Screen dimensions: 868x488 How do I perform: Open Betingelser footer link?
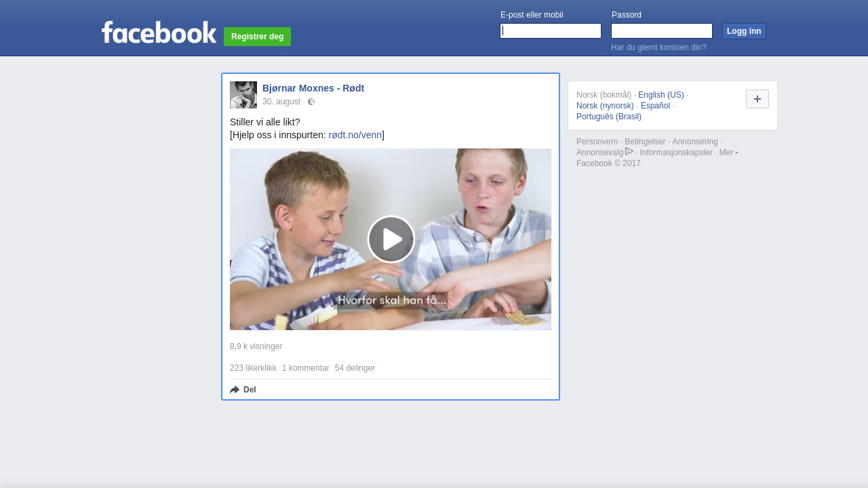pyautogui.click(x=645, y=142)
